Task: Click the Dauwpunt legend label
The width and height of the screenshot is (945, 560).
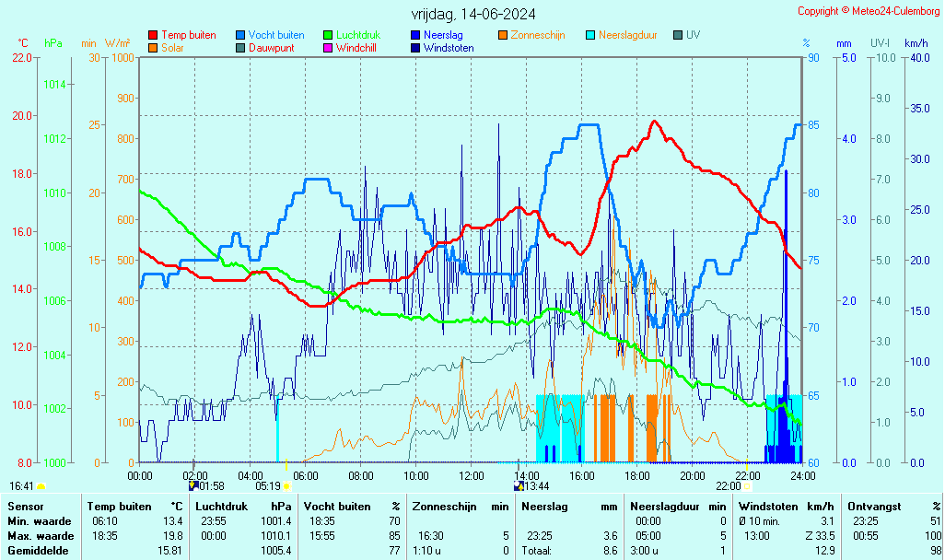Action: point(271,48)
